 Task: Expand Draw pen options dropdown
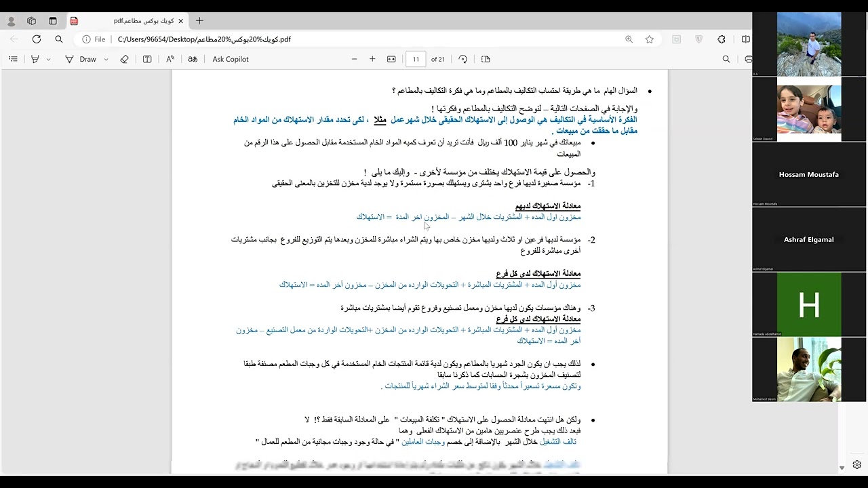(106, 59)
